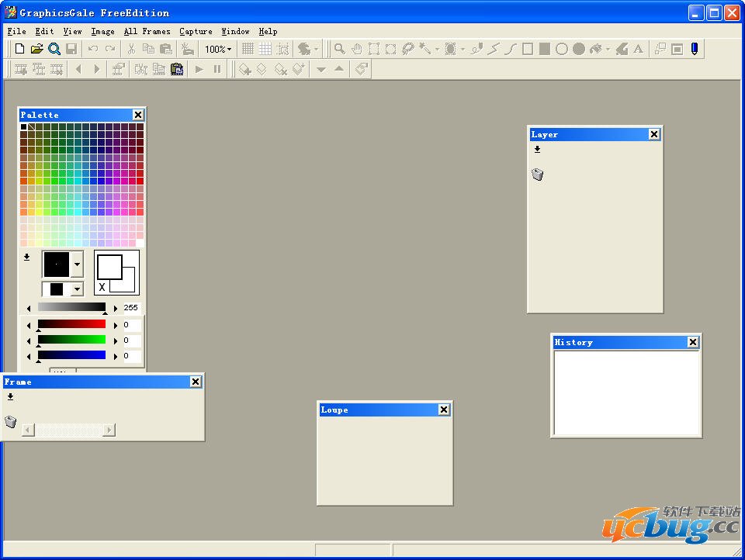Click the magnifier browse icon beside Open
Image resolution: width=745 pixels, height=560 pixels.
pos(54,49)
